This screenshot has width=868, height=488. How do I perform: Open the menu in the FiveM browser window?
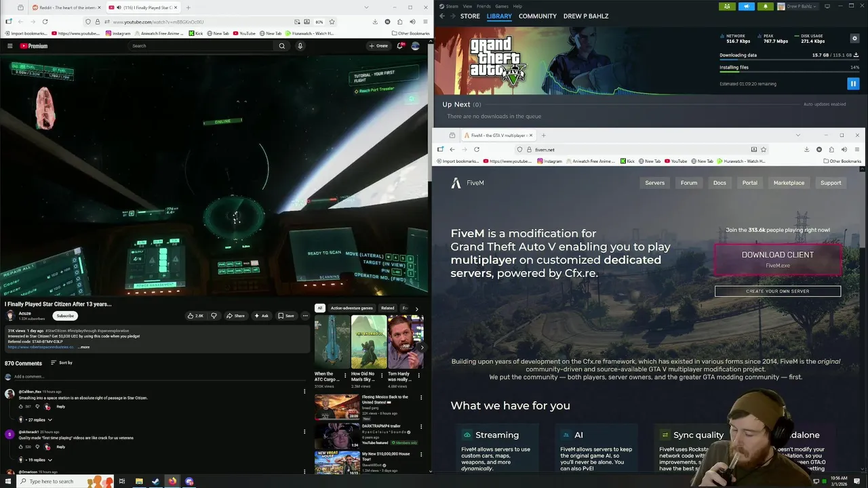point(857,149)
